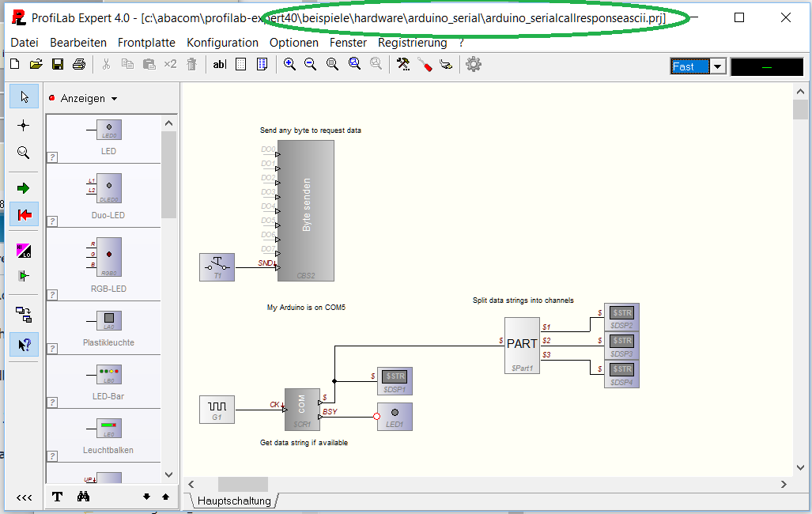Open the ? help menu
Viewport: 812px width, 514px height.
462,43
